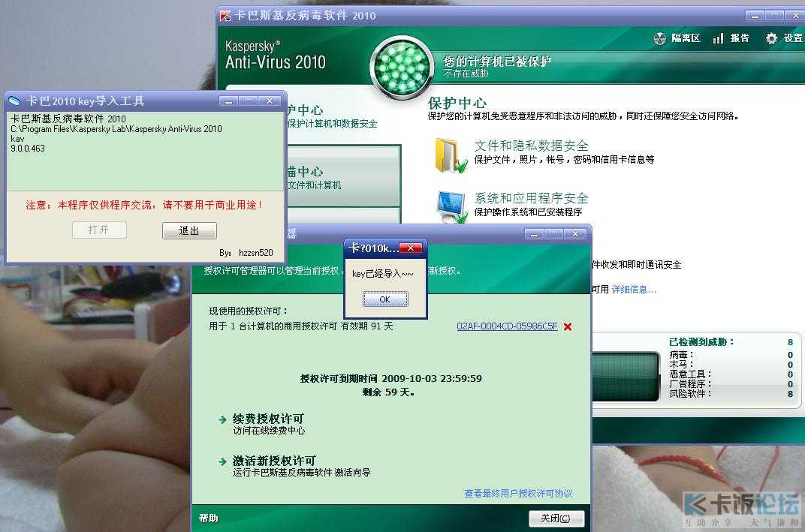805x532 pixels.
Task: Click 激活新授权许可 to activate a new license
Action: (x=274, y=461)
